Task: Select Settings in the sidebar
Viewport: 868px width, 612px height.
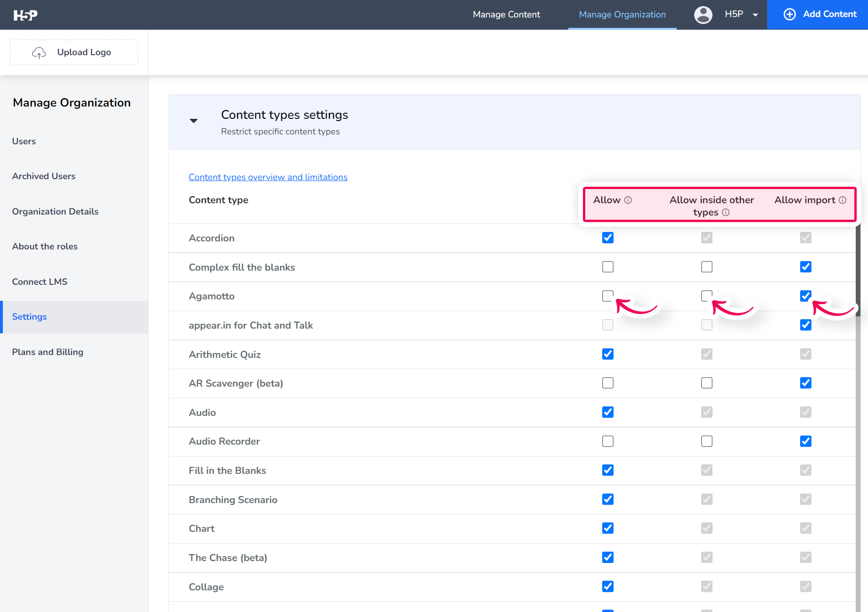Action: point(74,317)
